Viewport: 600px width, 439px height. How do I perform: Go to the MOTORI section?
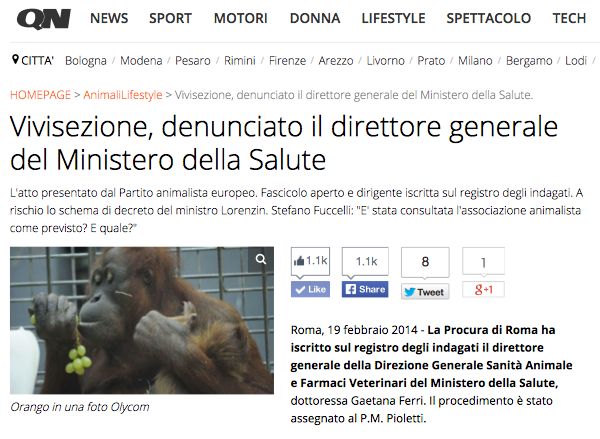click(240, 18)
